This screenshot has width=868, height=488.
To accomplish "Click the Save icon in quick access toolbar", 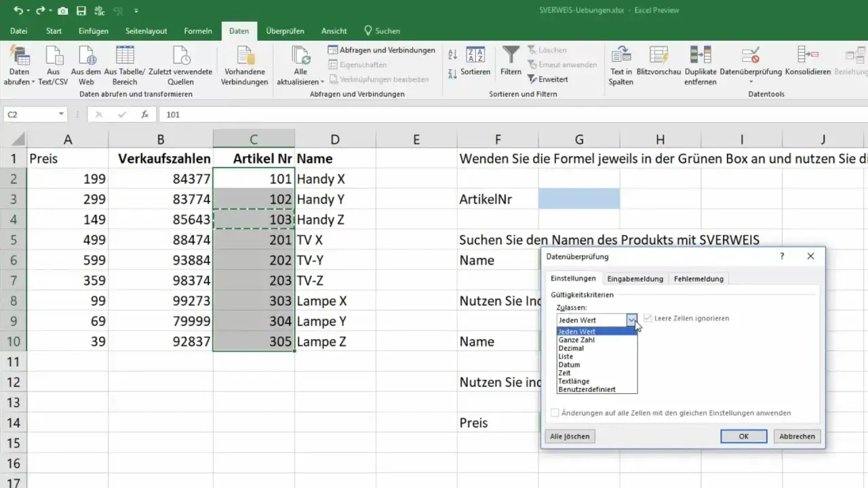I will pyautogui.click(x=81, y=10).
